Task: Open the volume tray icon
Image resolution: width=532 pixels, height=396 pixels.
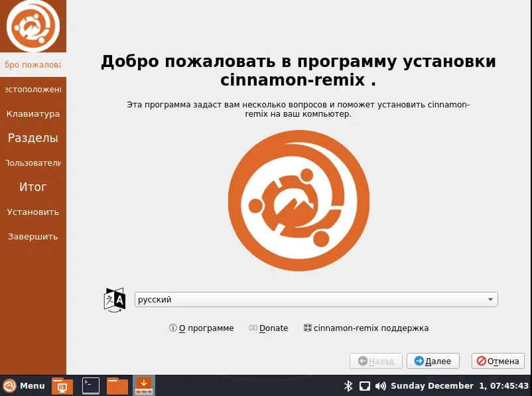Action: point(380,386)
